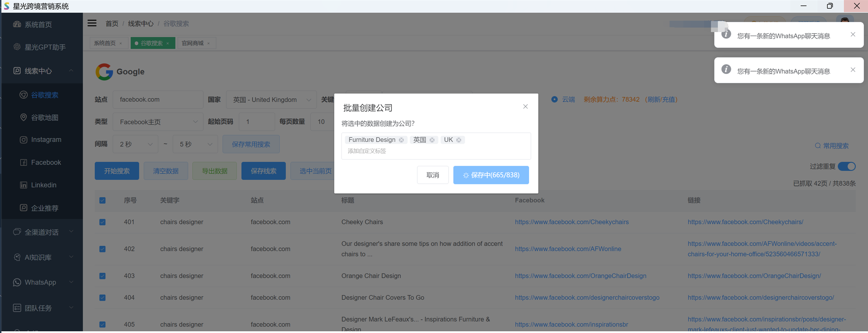Image resolution: width=868 pixels, height=333 pixels.
Task: Open the 5 秒 interval dropdown
Action: [195, 144]
